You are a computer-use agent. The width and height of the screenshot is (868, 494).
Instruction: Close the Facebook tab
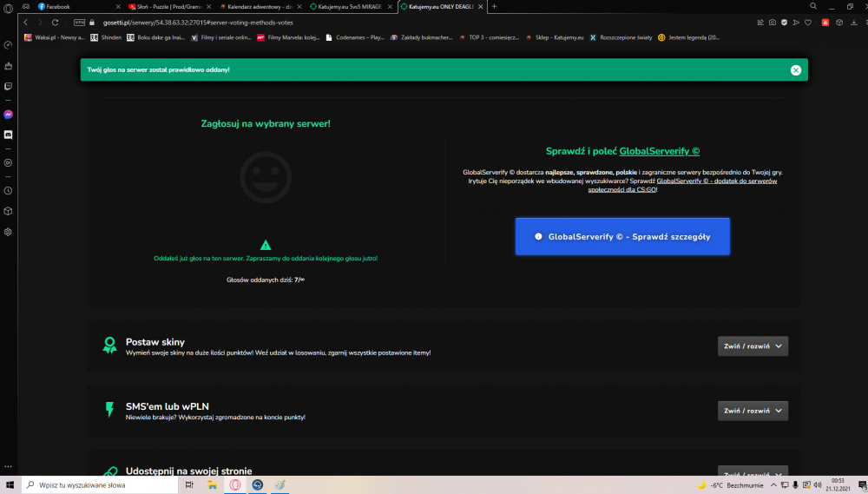click(118, 7)
